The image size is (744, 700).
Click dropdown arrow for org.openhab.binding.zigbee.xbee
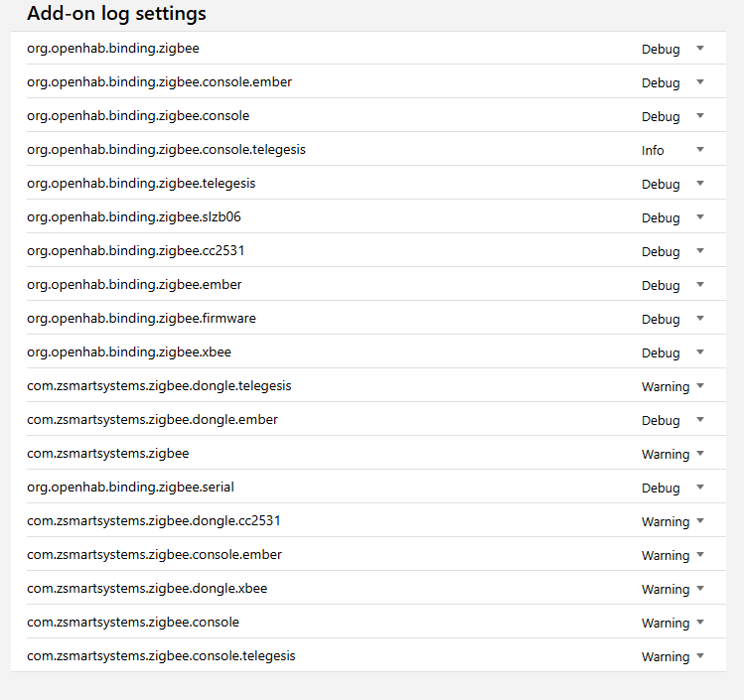[x=699, y=352]
